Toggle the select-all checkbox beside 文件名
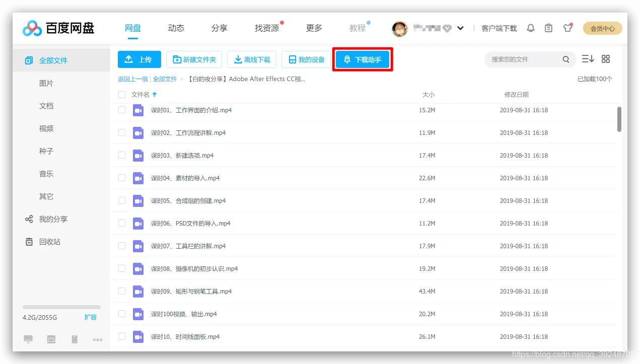 (122, 95)
